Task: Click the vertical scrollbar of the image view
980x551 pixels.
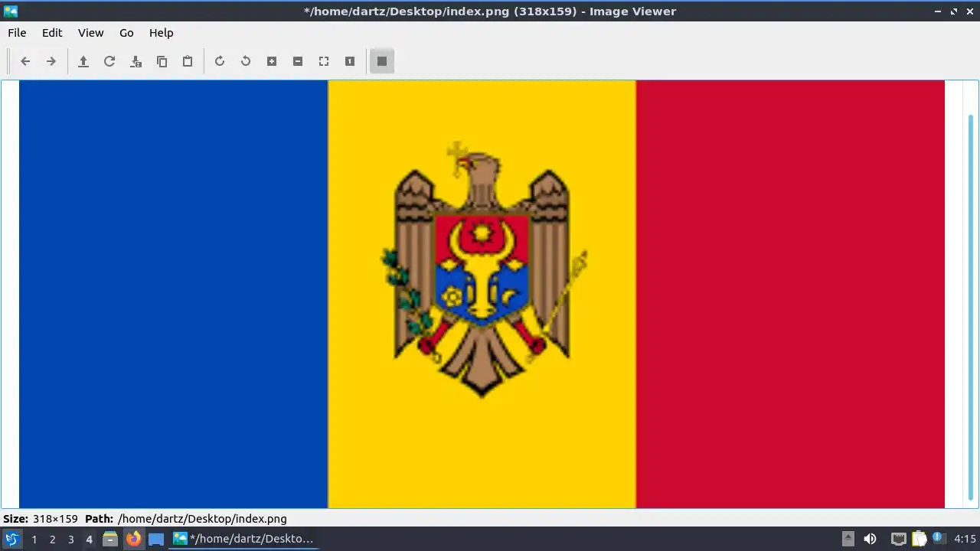Action: (971, 306)
